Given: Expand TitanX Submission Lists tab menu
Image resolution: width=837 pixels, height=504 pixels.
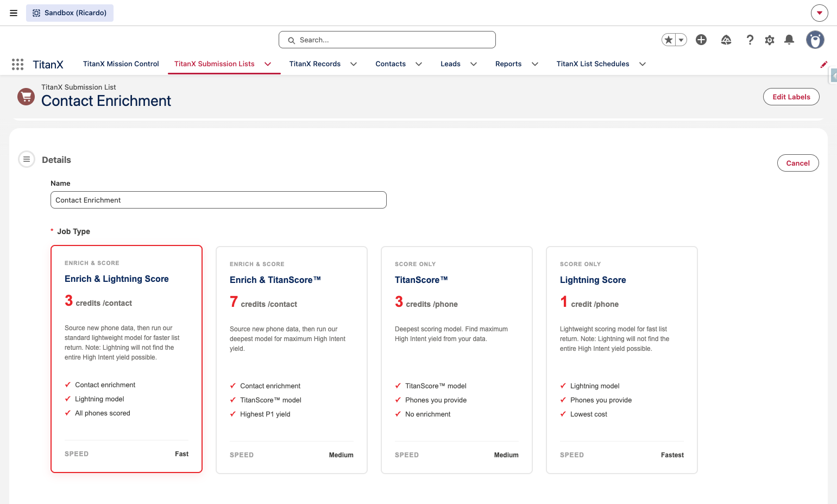Looking at the screenshot, I should coord(268,64).
